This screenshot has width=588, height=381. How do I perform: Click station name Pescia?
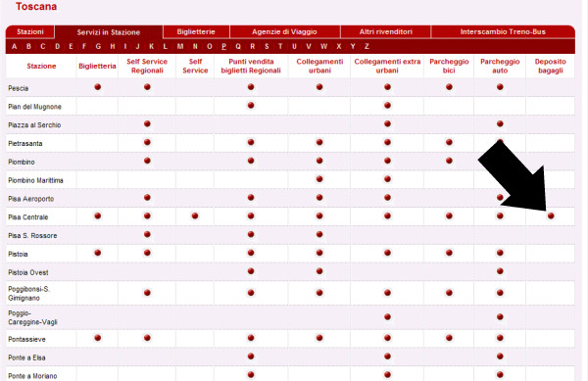(19, 88)
